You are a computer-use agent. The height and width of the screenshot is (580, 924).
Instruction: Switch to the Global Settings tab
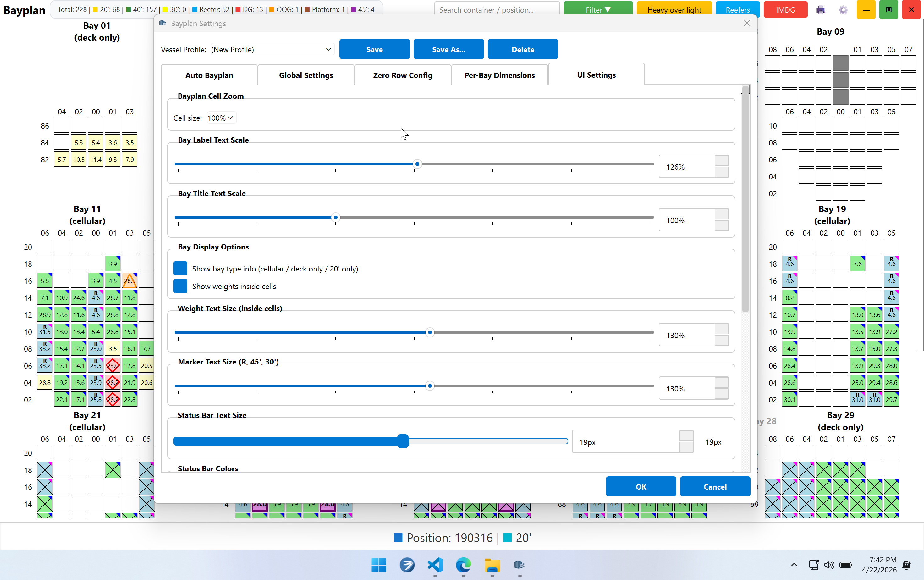coord(306,75)
